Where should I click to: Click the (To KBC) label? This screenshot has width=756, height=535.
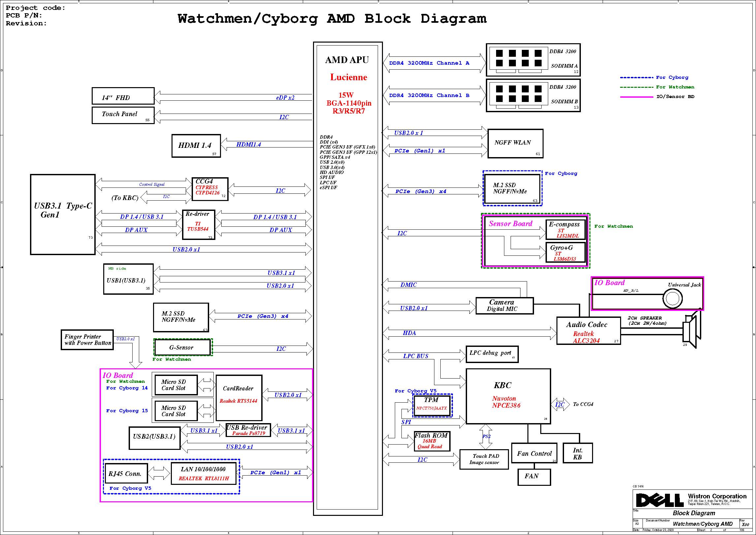[125, 198]
